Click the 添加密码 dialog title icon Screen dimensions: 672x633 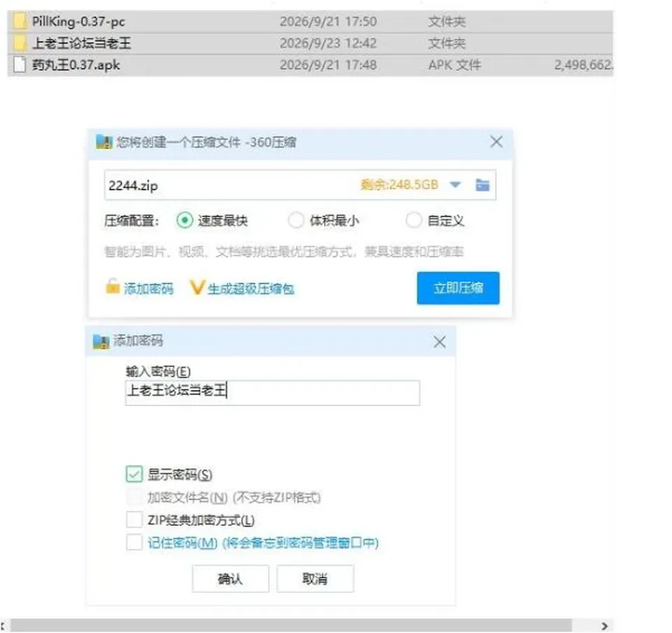[x=101, y=341]
